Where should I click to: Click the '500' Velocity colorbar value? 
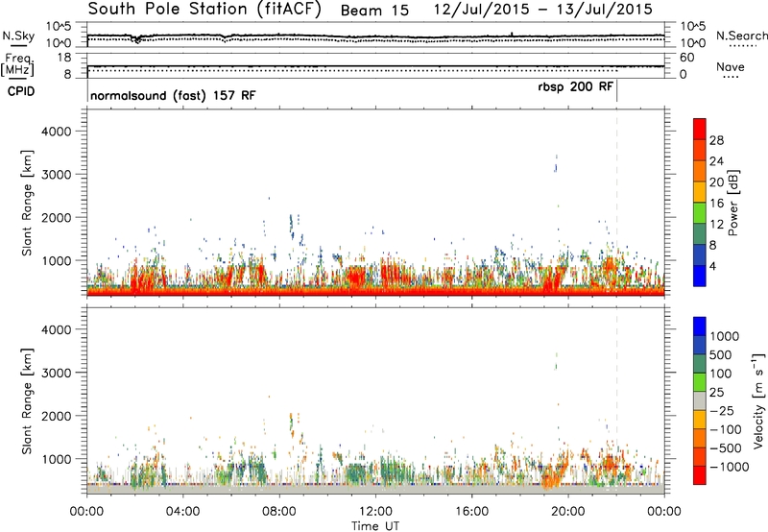[x=721, y=355]
